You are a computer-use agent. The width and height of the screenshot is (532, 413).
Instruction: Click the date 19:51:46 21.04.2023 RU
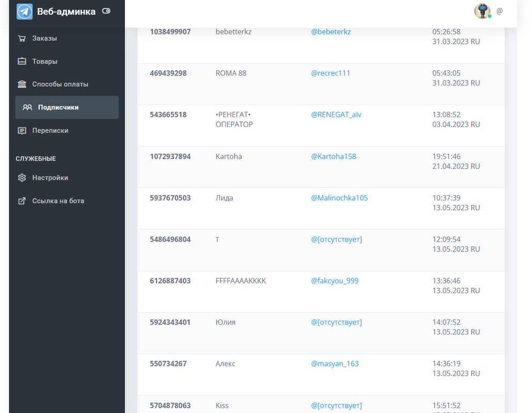point(456,161)
